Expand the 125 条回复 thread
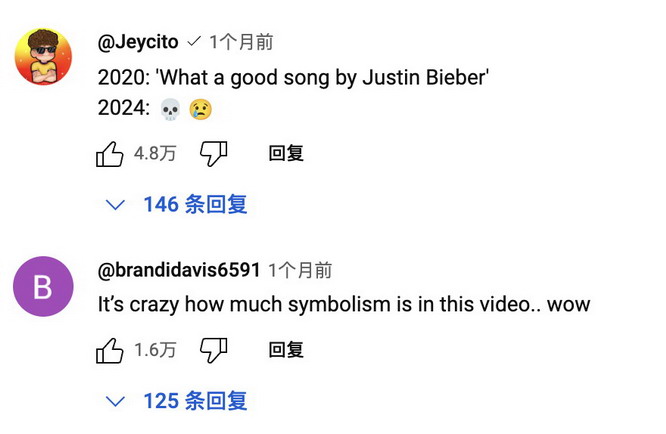The width and height of the screenshot is (666, 434). click(x=195, y=401)
